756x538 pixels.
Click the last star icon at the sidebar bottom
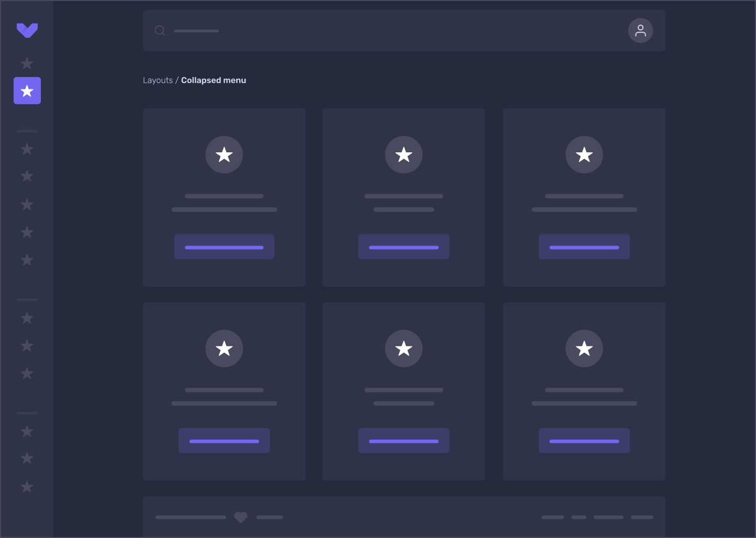27,487
